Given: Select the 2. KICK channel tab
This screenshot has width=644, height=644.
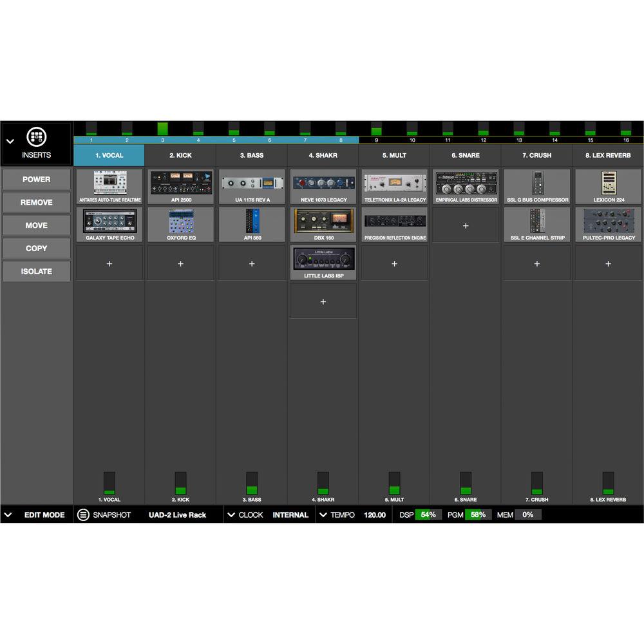Looking at the screenshot, I should pyautogui.click(x=180, y=155).
